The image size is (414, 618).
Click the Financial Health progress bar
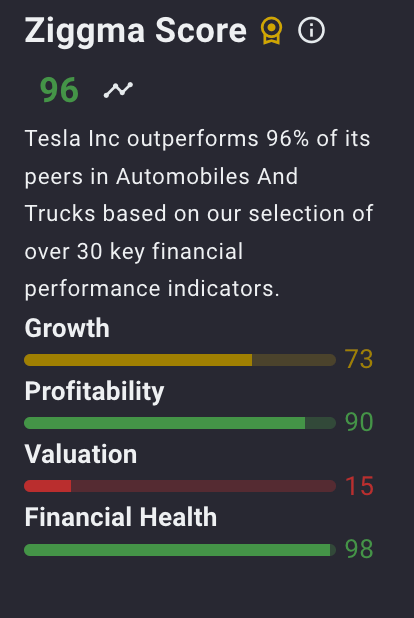click(180, 550)
